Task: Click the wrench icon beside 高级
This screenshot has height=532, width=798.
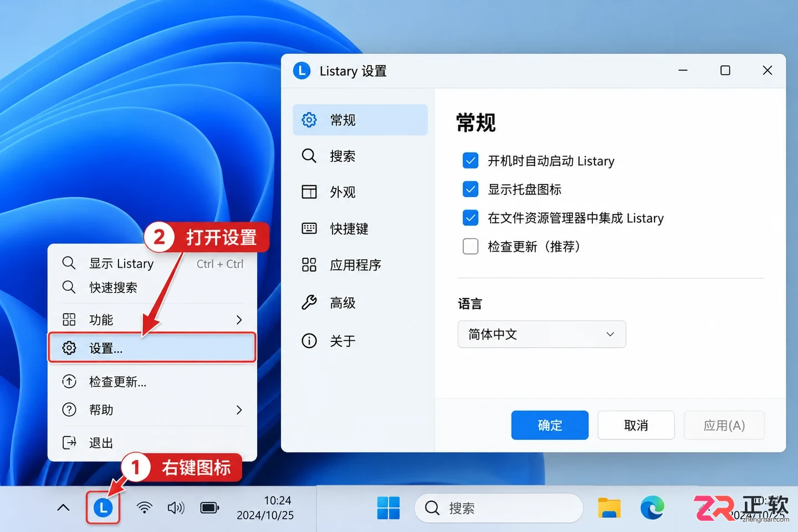Action: [x=309, y=302]
